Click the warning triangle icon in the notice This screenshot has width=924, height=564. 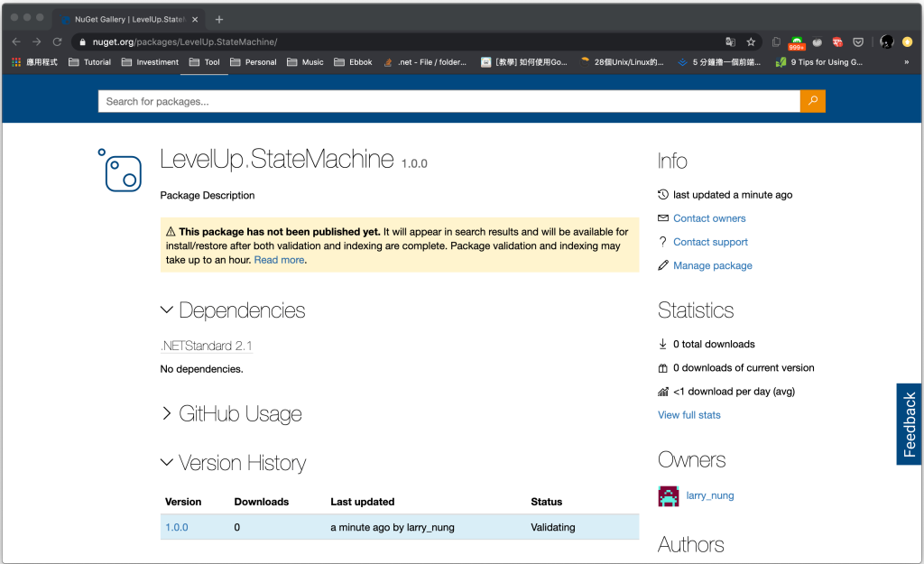[171, 232]
